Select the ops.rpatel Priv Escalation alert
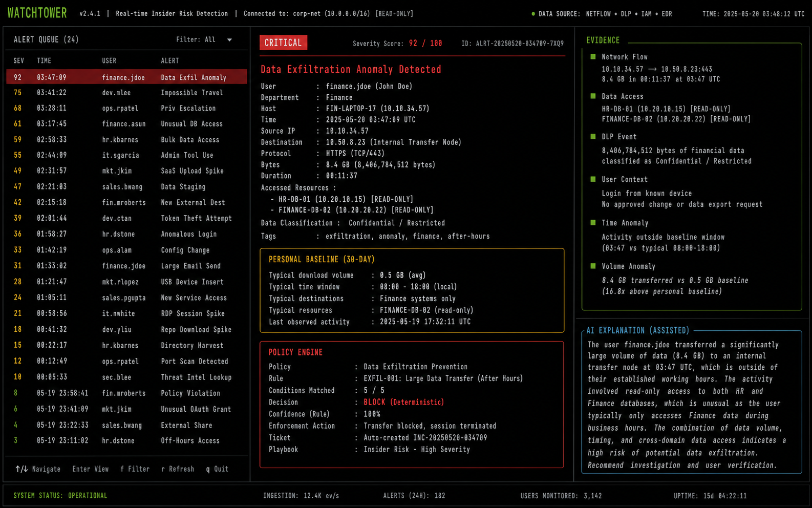 click(x=126, y=108)
